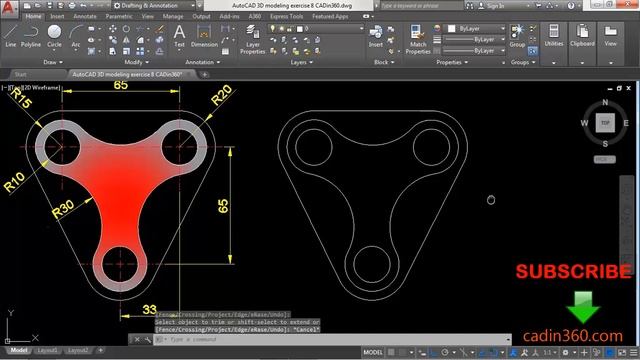
Task: Toggle polar tracking in status bar
Action: pyautogui.click(x=445, y=352)
